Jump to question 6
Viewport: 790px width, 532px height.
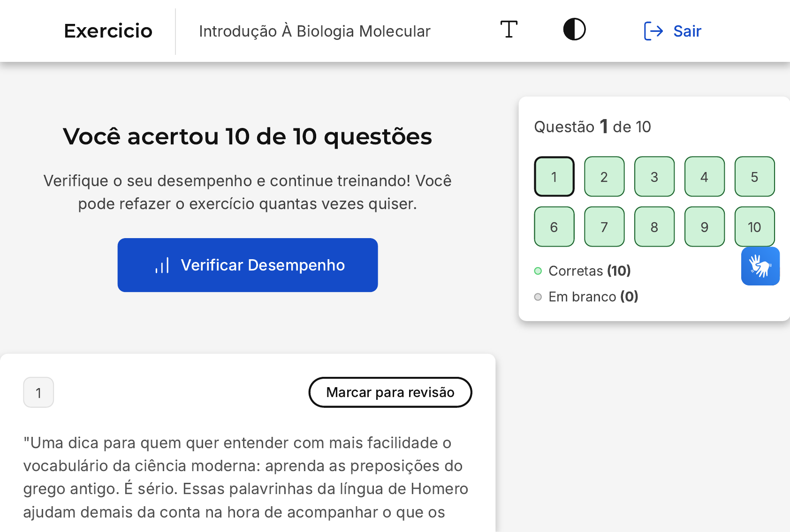click(x=554, y=227)
